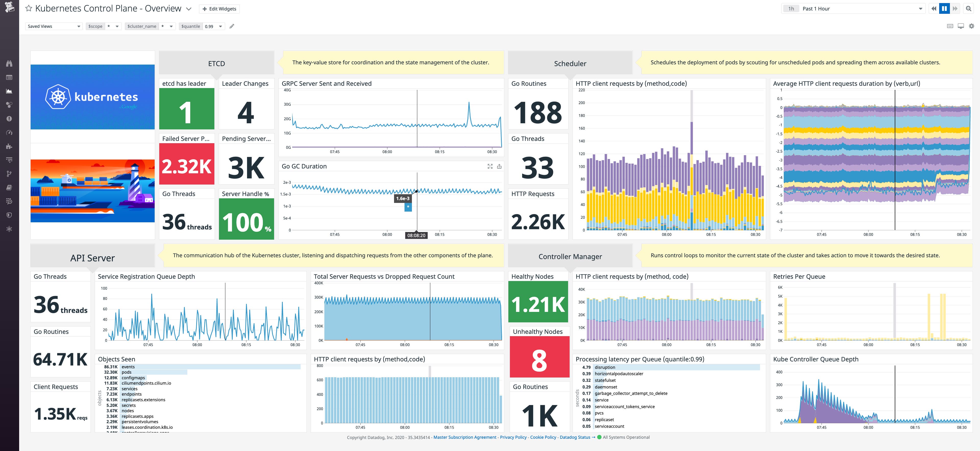Open the Metrics gauge sidebar icon
The height and width of the screenshot is (451, 980).
click(x=9, y=132)
